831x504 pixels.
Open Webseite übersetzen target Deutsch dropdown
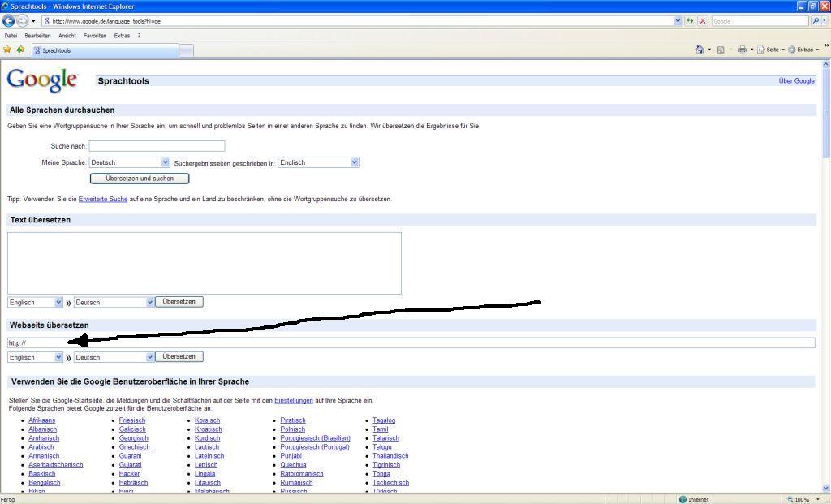[x=114, y=357]
